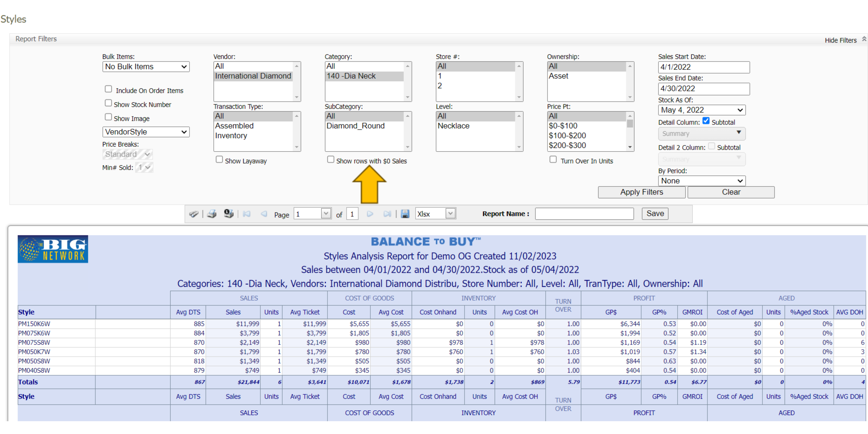Click Hide Filters link

point(841,40)
